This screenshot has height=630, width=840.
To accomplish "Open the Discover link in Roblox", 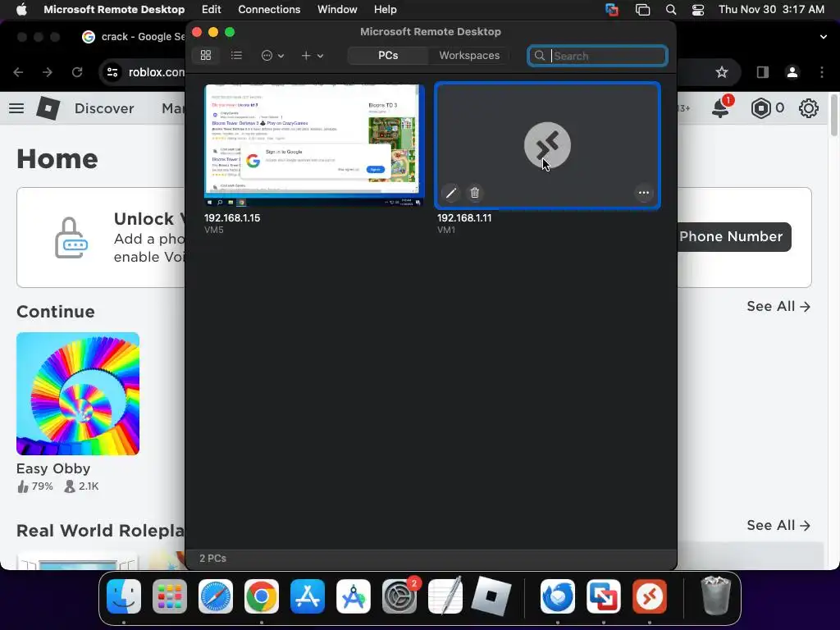I will pyautogui.click(x=104, y=108).
